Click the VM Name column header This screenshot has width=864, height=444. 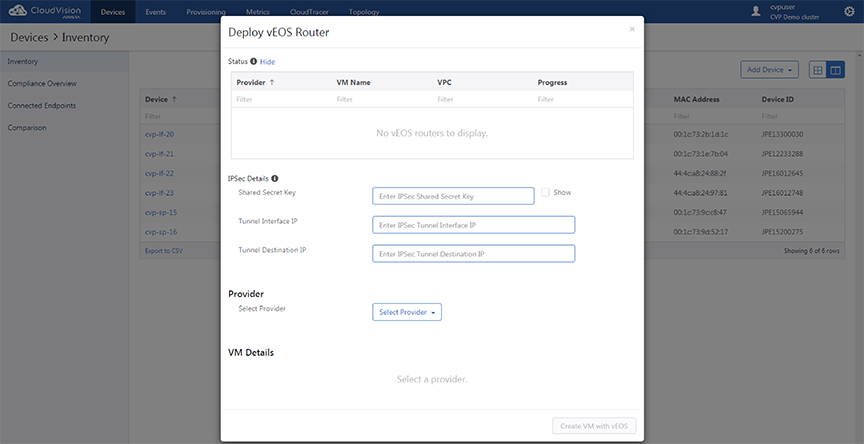pos(353,83)
